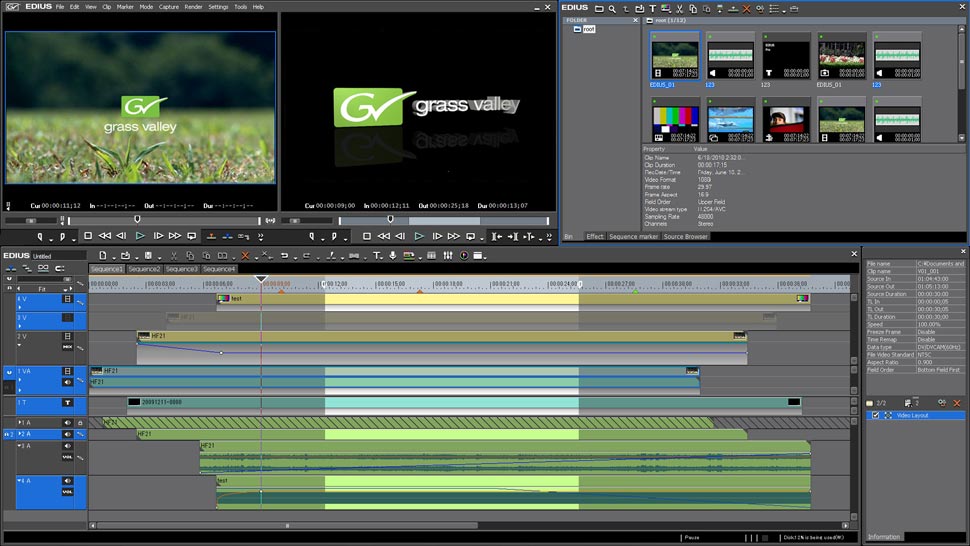The height and width of the screenshot is (546, 970).
Task: Select the EDIUS_01 grass clip thumbnail
Action: tap(675, 57)
